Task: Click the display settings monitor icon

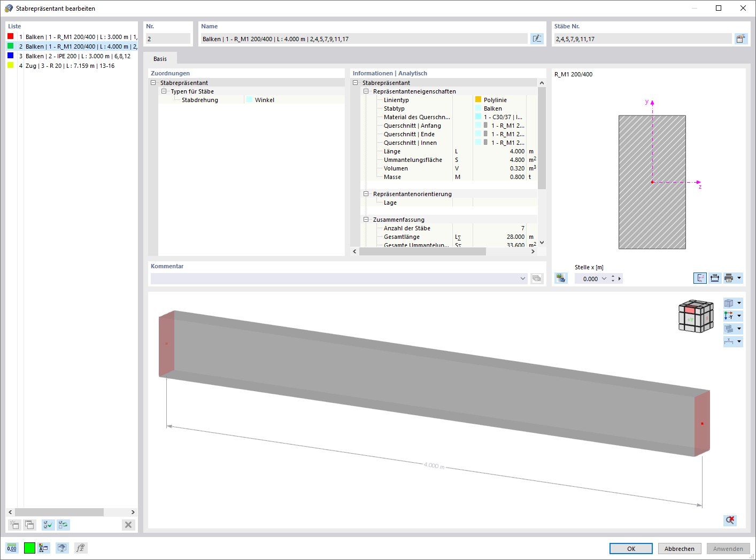Action: [62, 548]
